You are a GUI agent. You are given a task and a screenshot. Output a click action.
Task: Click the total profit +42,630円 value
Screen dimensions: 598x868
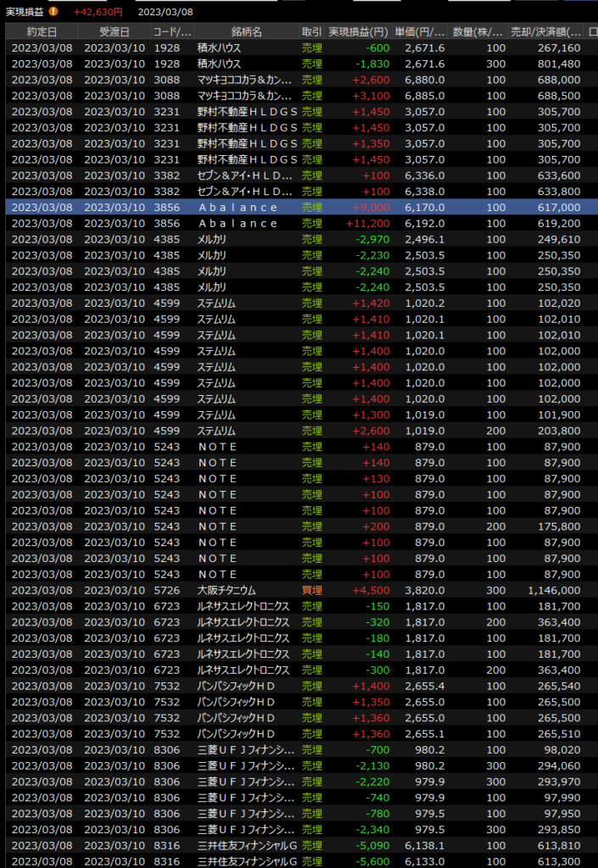[98, 12]
